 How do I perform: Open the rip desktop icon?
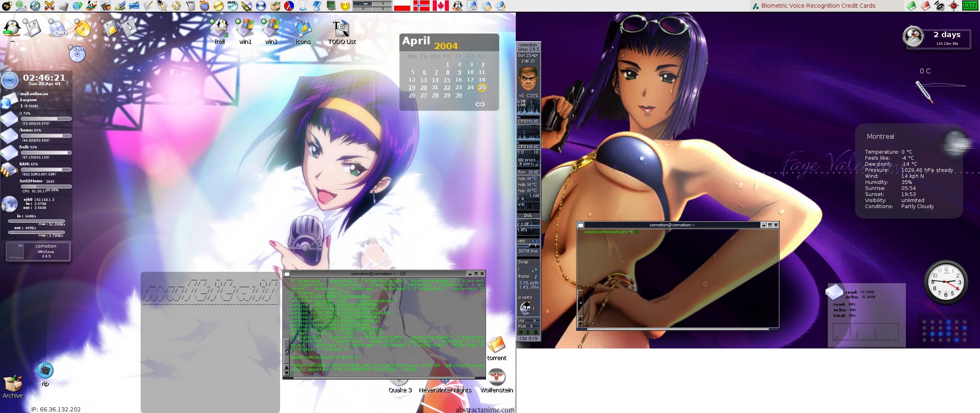tap(45, 374)
